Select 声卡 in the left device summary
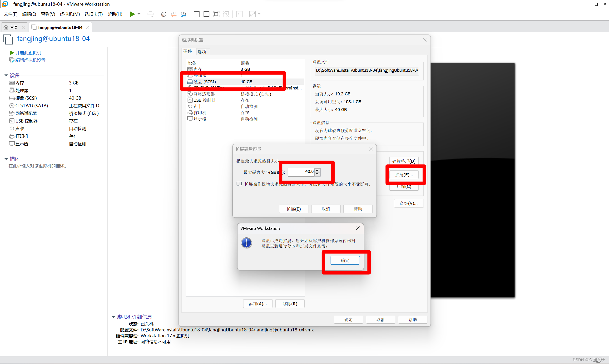The height and width of the screenshot is (364, 609). (x=56, y=128)
